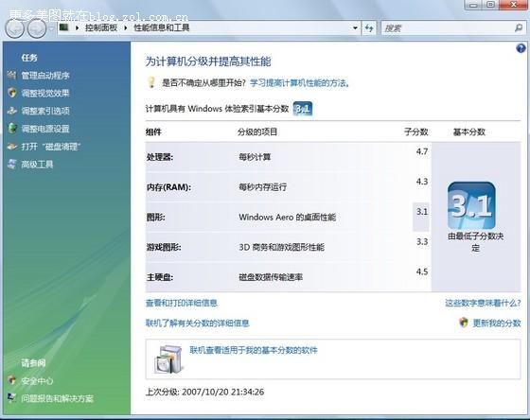Click the icon next to 高级工具
Screen dimensions: 530x420
pyautogui.click(x=11, y=165)
